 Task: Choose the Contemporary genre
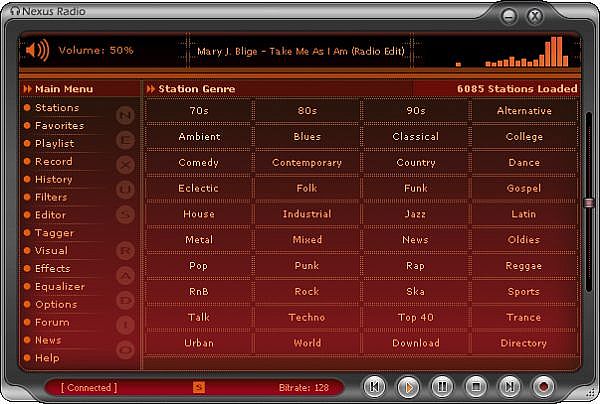click(307, 162)
